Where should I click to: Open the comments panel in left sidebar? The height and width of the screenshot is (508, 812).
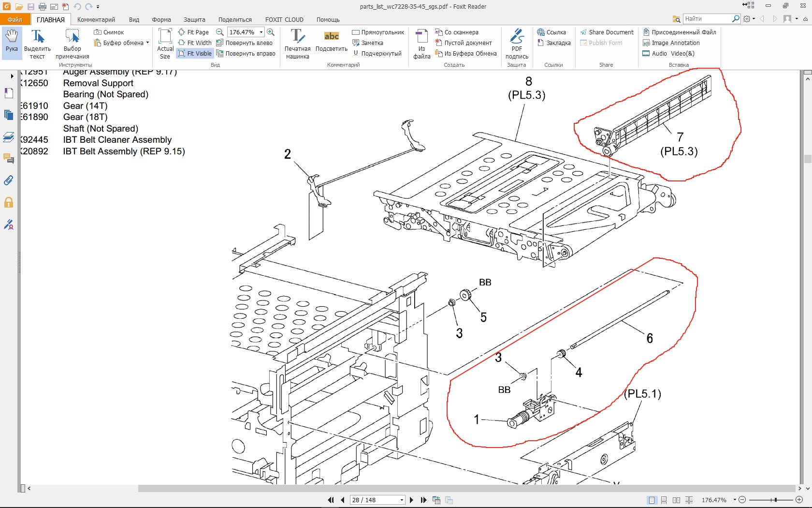pos(9,158)
